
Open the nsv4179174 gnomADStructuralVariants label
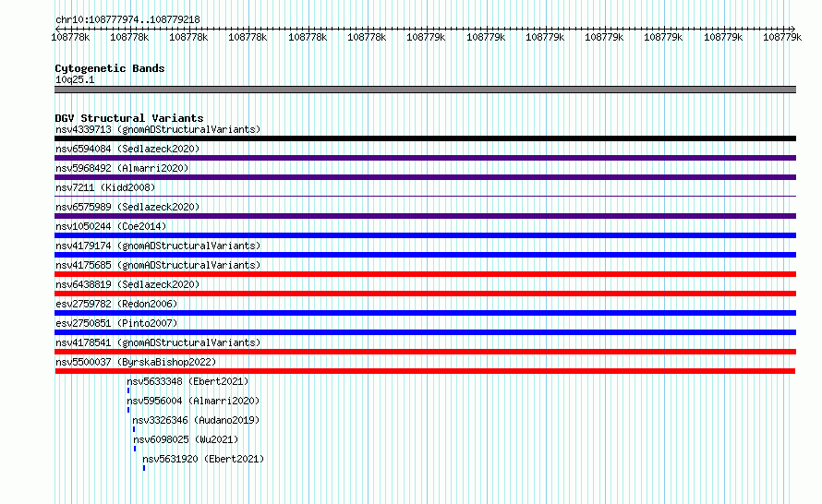(158, 246)
